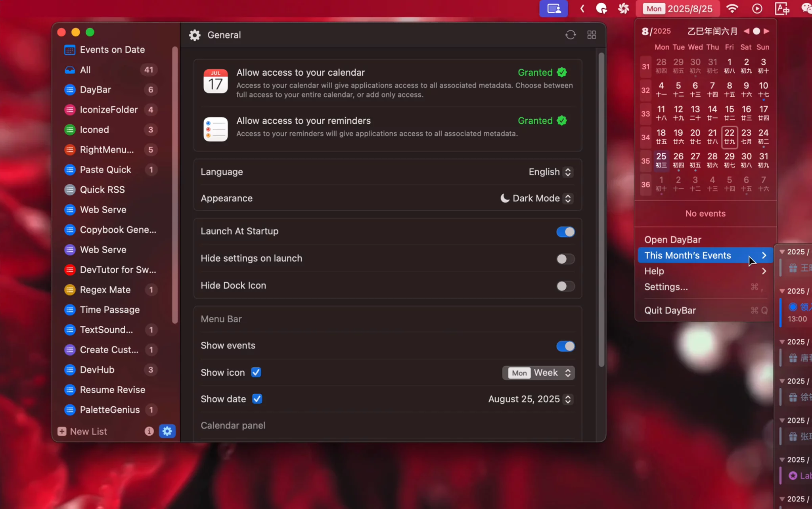Viewport: 812px width, 509px height.
Task: Click the info icon beside New List
Action: pos(149,431)
